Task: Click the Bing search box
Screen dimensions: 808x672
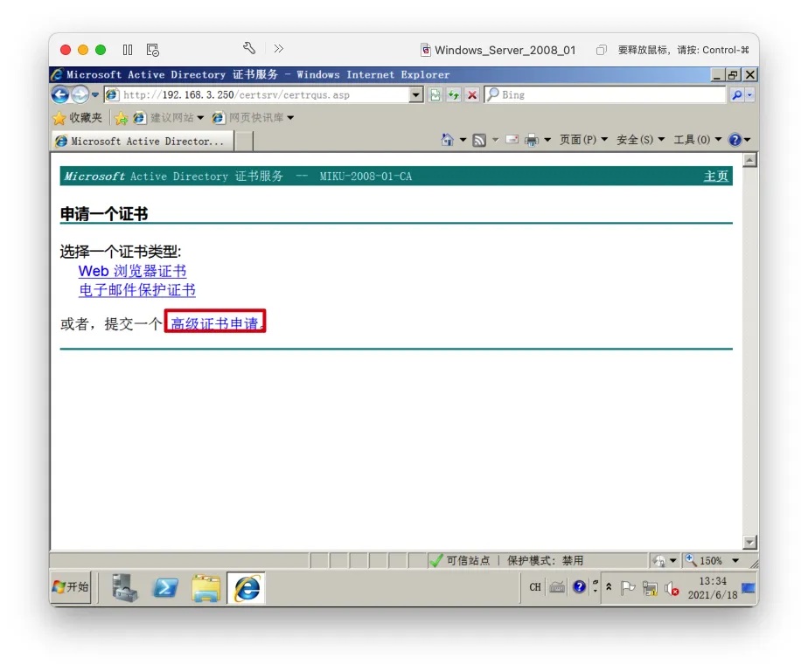Action: click(605, 94)
